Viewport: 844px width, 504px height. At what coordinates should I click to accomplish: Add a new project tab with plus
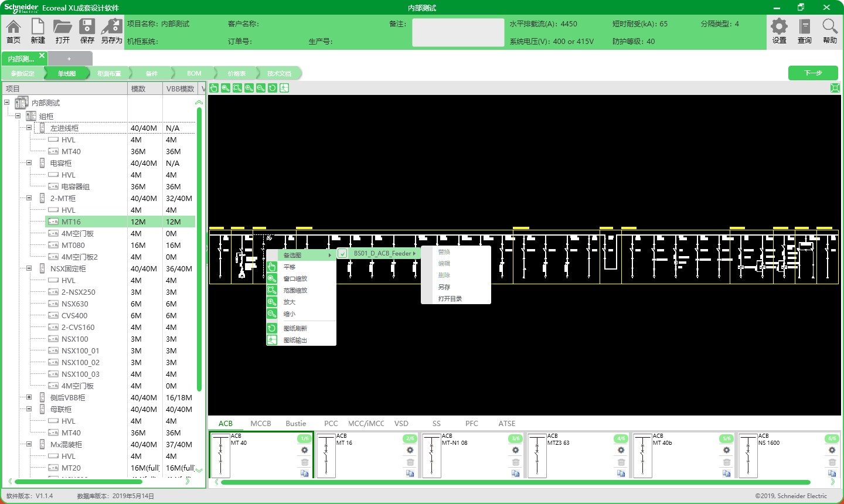tap(69, 59)
